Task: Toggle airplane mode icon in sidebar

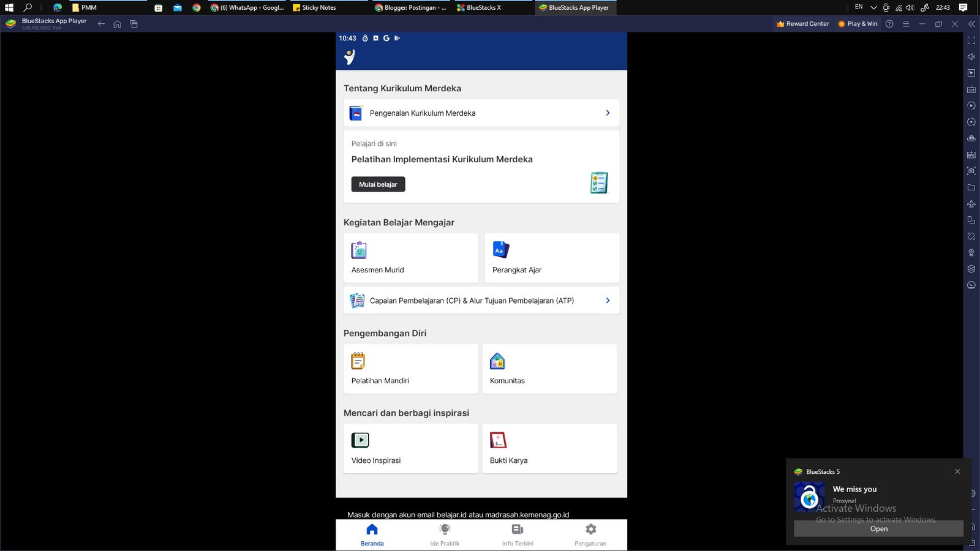Action: coord(971,203)
